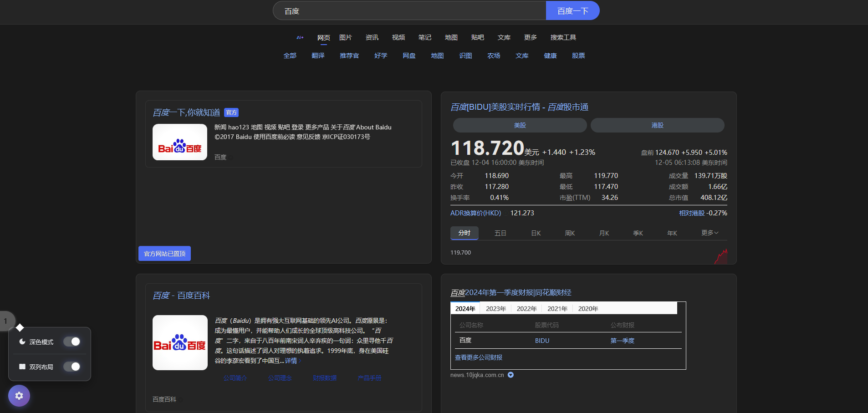Screen dimensions: 868x413
Task: Select the 年K chart tab
Action: pyautogui.click(x=672, y=233)
